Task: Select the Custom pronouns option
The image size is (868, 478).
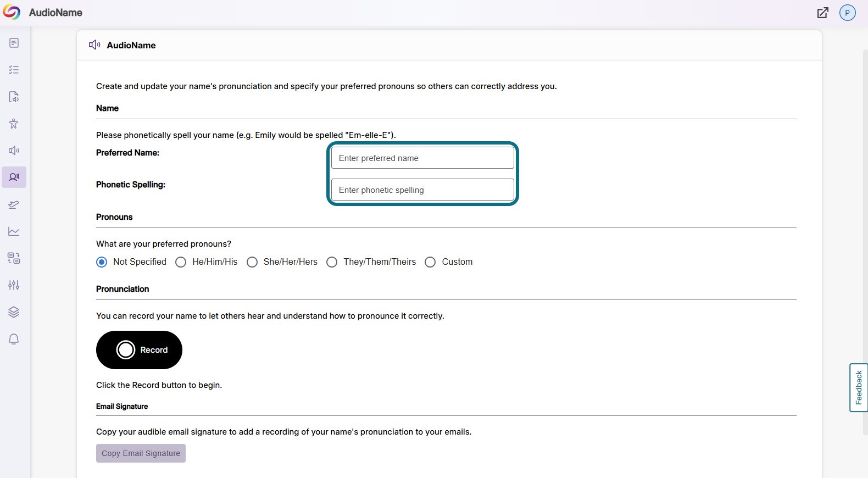Action: point(430,262)
